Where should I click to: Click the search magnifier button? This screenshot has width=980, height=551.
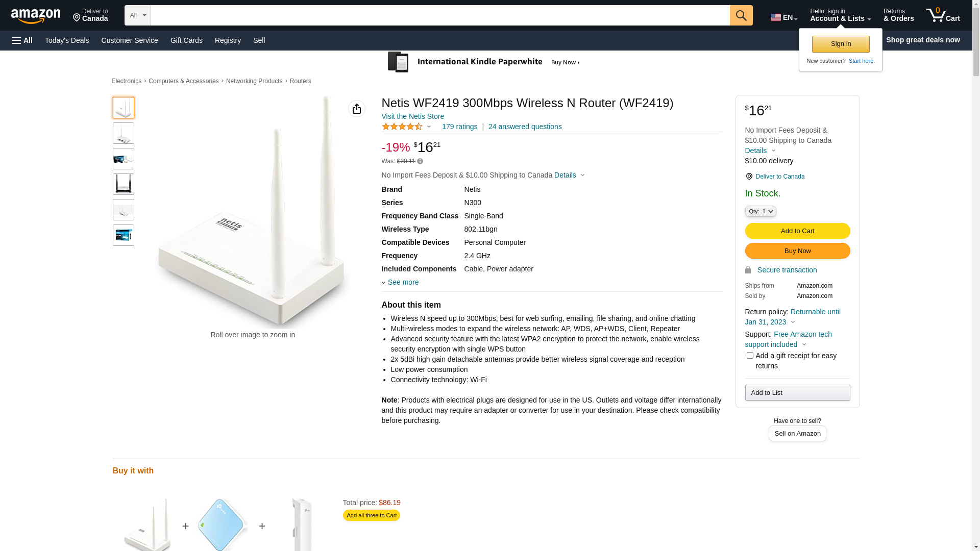coord(741,15)
